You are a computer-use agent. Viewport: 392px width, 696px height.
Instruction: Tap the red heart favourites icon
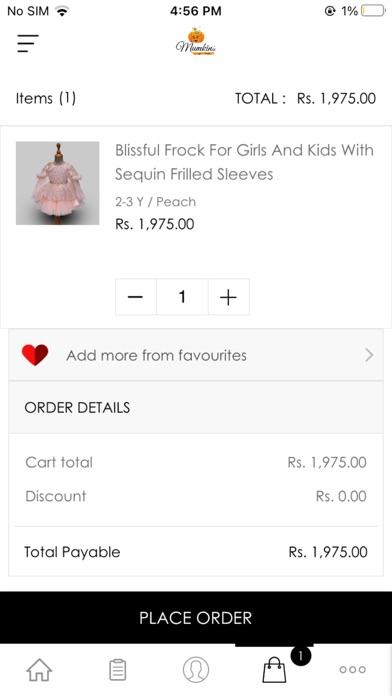[x=35, y=355]
